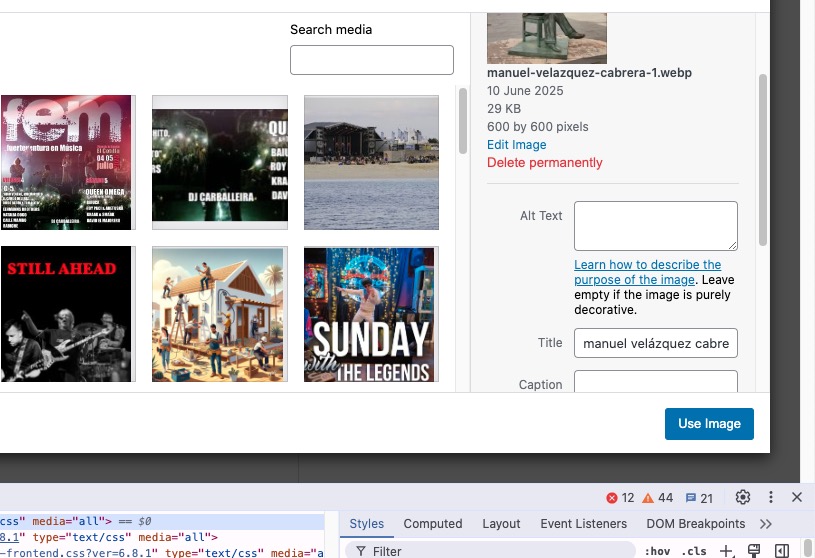
Task: Click the red errors count icon
Action: point(612,498)
